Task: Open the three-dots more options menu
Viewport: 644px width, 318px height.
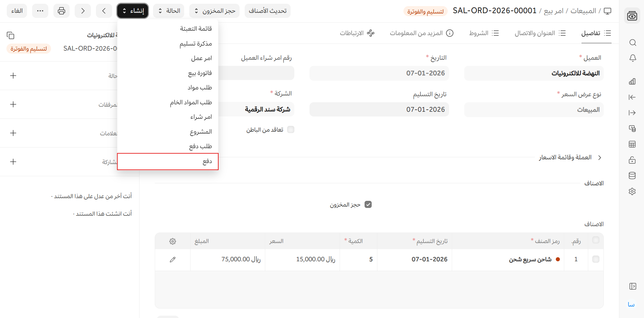Action: tap(40, 11)
